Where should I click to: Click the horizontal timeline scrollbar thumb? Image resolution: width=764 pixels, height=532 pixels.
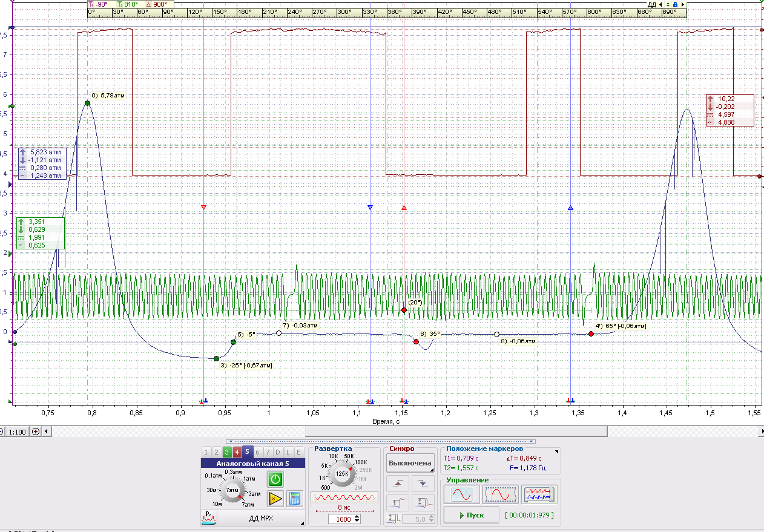[456, 432]
